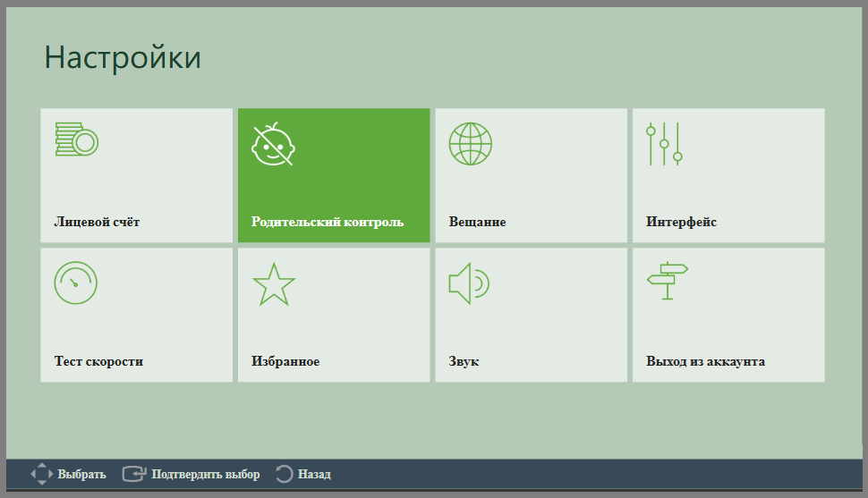Click the speedometer gauge icon
The height and width of the screenshot is (498, 868).
coord(76,283)
